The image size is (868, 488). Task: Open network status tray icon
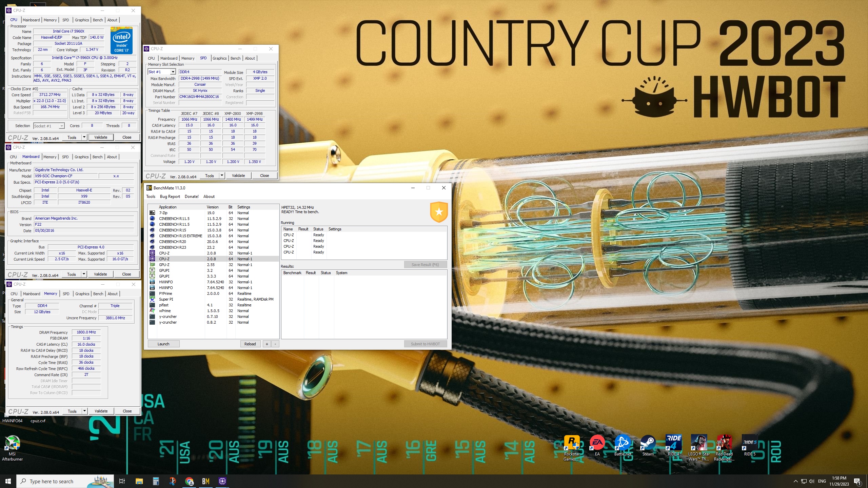(x=804, y=481)
